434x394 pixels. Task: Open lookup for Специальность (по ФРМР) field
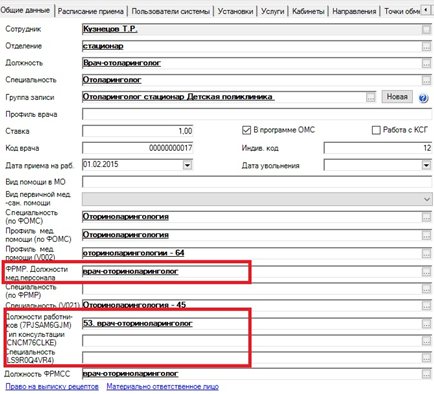426,289
